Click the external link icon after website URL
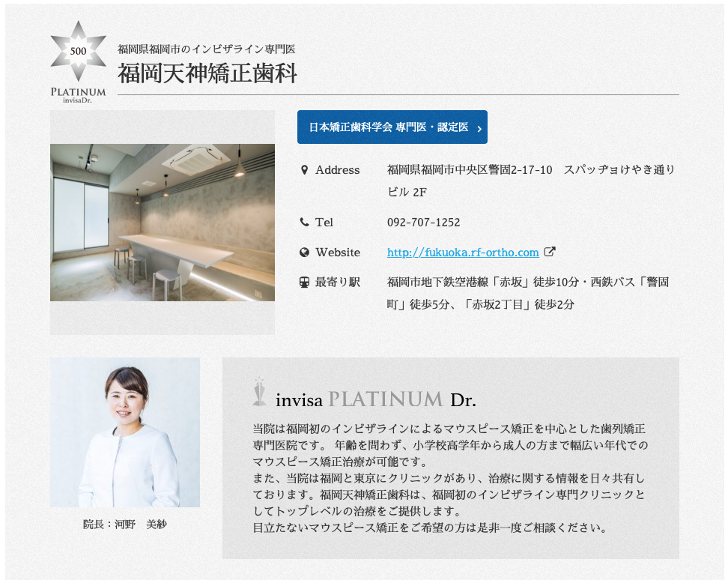728x580 pixels. point(549,252)
